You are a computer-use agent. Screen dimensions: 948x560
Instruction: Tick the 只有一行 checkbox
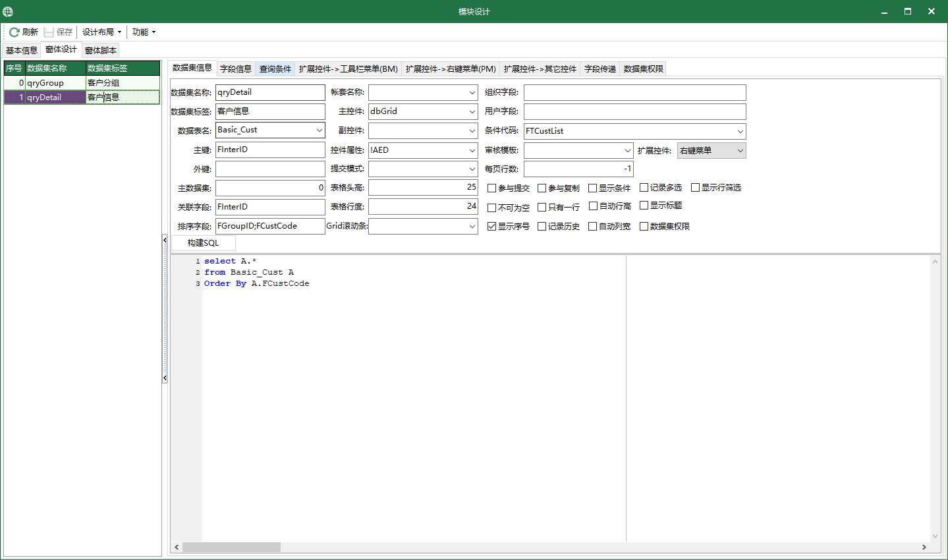542,208
